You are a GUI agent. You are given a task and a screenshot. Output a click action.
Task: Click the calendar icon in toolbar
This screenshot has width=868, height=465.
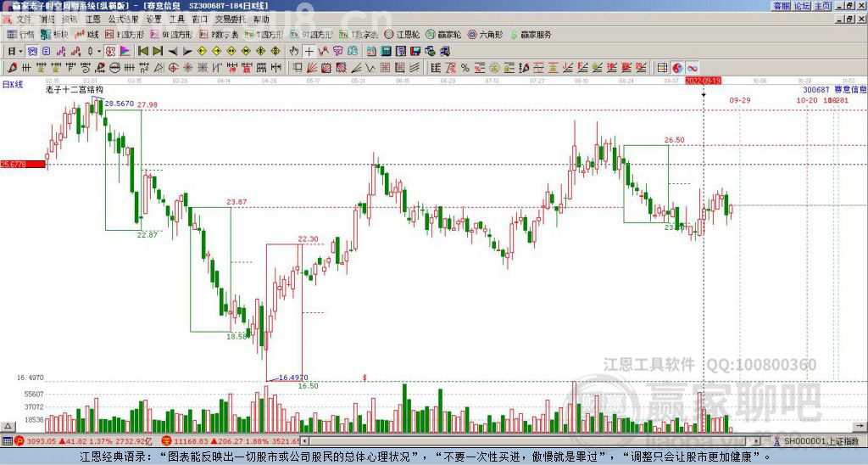point(371,52)
